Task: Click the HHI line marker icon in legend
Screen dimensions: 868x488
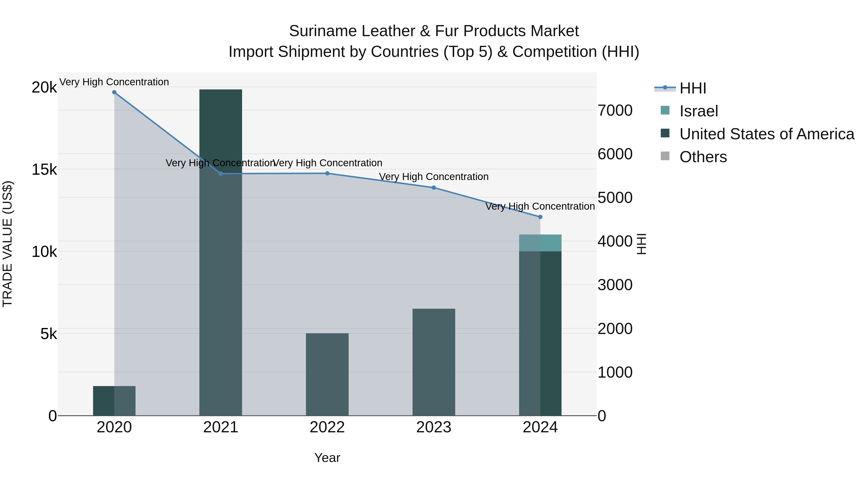Action: pyautogui.click(x=665, y=87)
